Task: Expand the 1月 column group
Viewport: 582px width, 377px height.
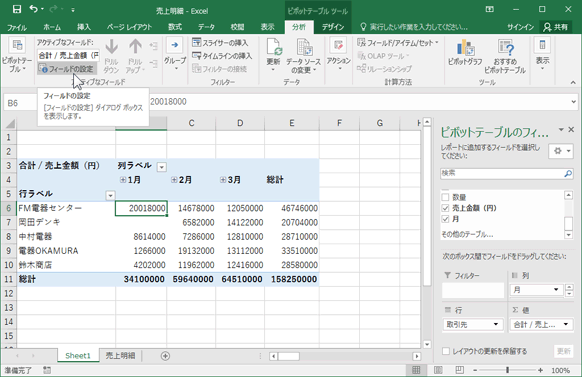Action: 122,180
